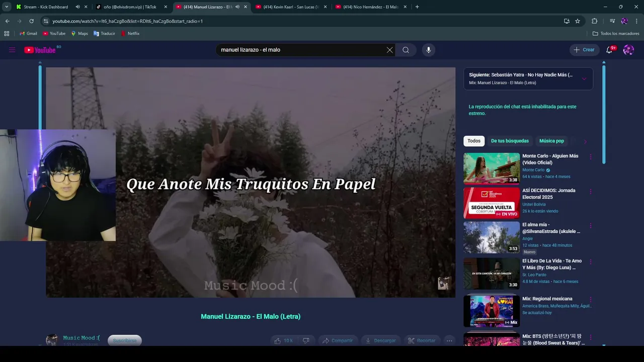Viewport: 644px width, 362px height.
Task: Open options for El alma mía video
Action: click(591, 226)
